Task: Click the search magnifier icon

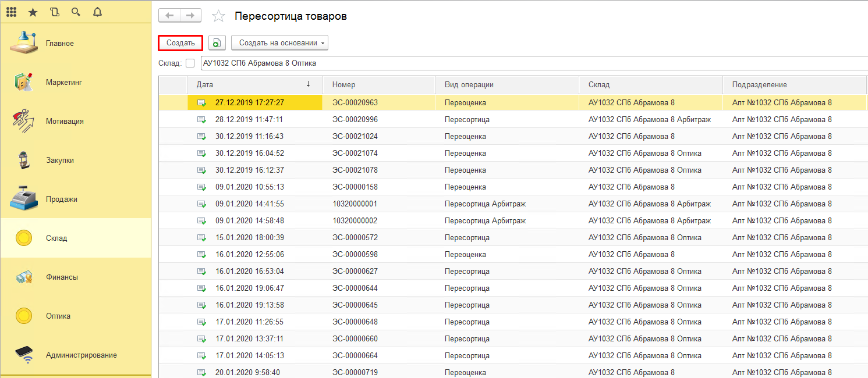Action: click(76, 12)
